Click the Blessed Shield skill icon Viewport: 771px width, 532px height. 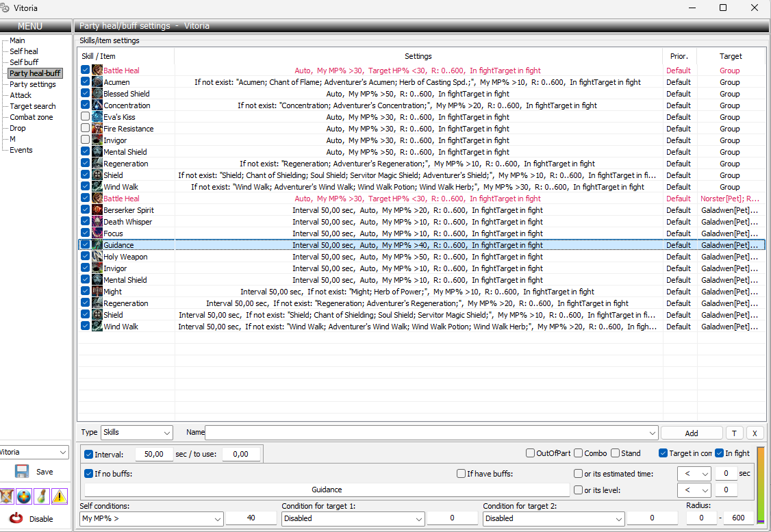click(x=97, y=93)
